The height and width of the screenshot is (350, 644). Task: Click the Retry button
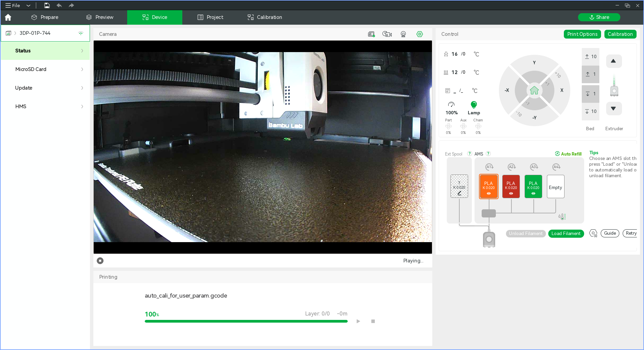click(x=630, y=234)
